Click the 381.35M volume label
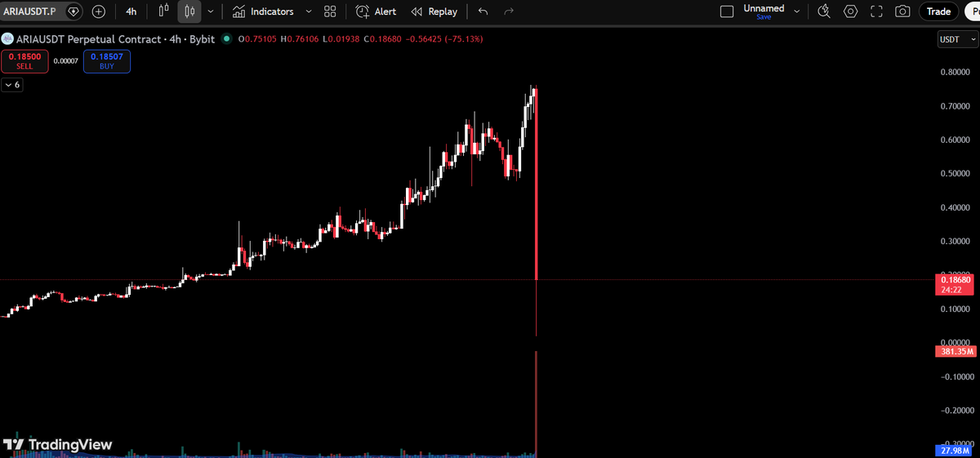Image resolution: width=980 pixels, height=458 pixels. pyautogui.click(x=955, y=352)
